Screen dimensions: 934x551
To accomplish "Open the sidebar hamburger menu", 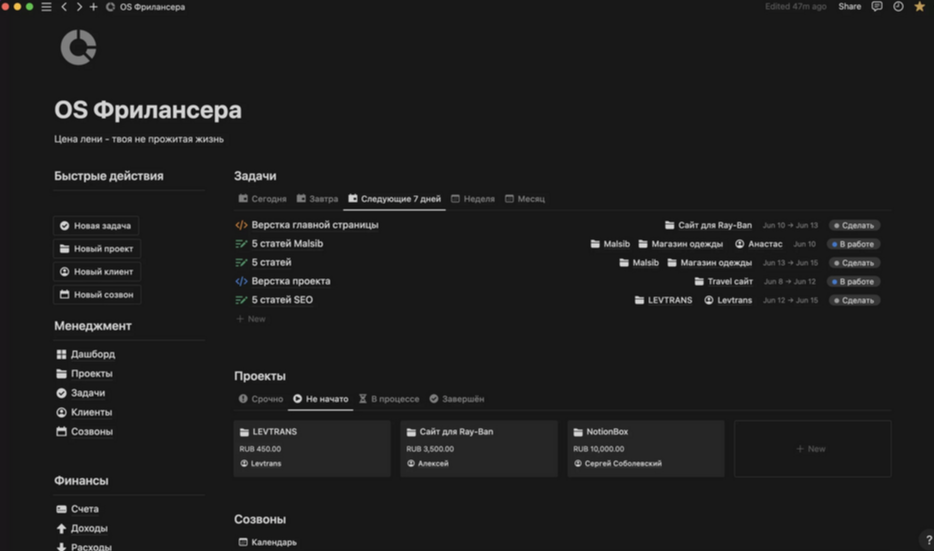I will pyautogui.click(x=46, y=7).
